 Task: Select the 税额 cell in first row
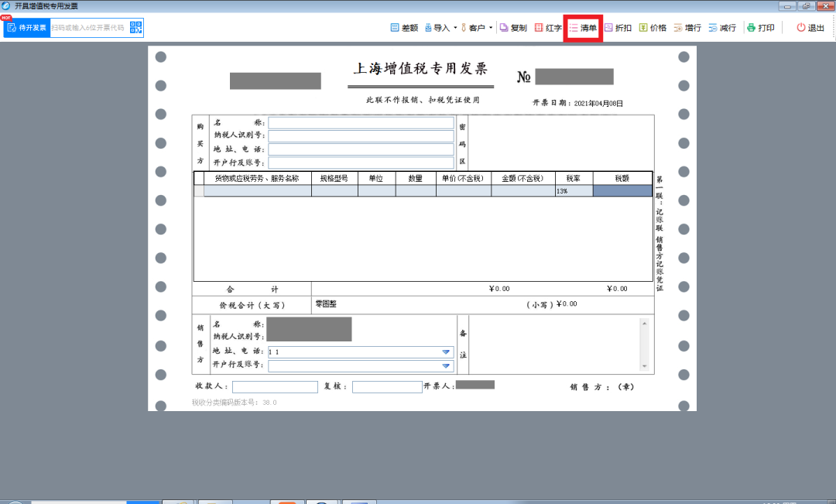tap(622, 191)
